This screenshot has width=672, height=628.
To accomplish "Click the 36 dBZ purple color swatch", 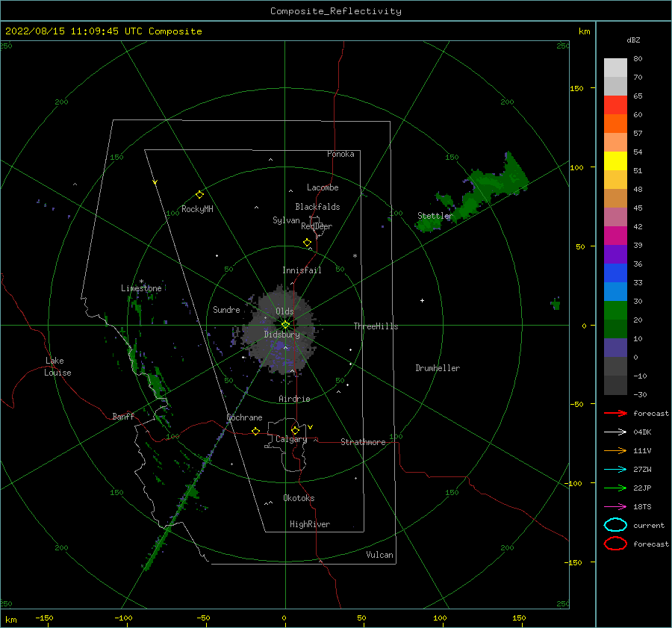I will click(615, 254).
